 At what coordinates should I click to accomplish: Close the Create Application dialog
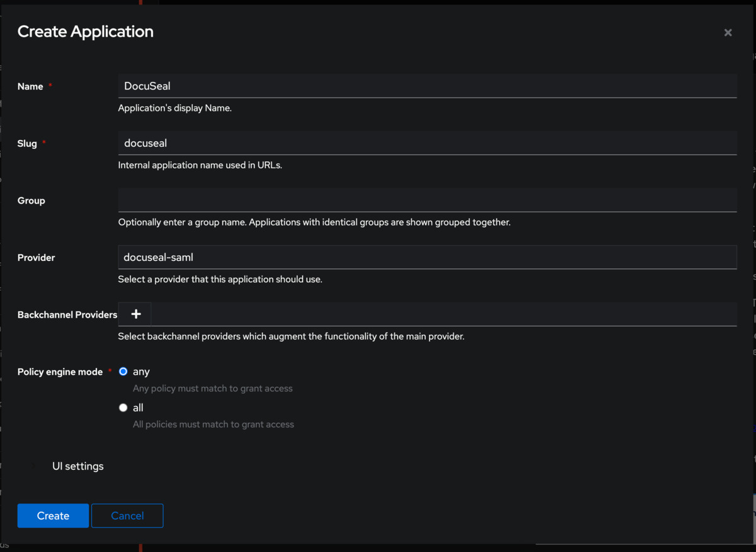728,33
